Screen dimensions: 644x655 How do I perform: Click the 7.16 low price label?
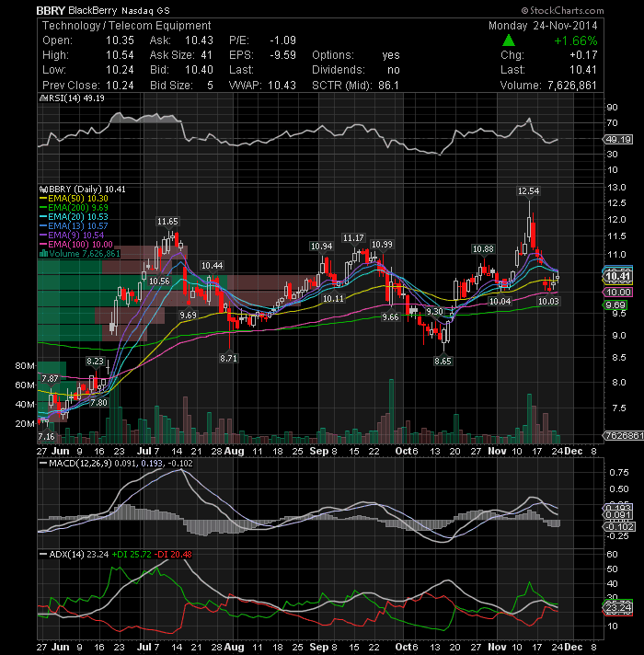46,437
